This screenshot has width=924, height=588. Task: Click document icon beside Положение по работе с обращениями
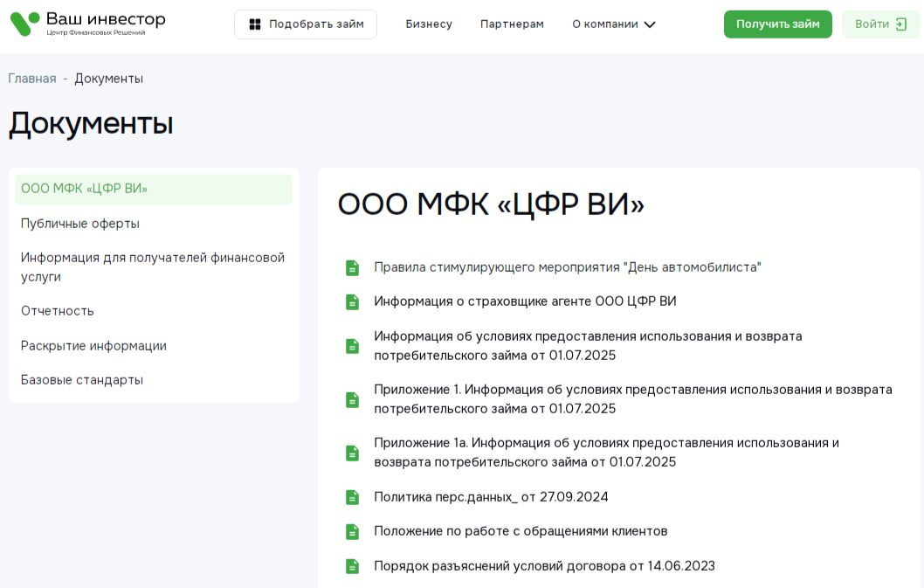coord(352,530)
